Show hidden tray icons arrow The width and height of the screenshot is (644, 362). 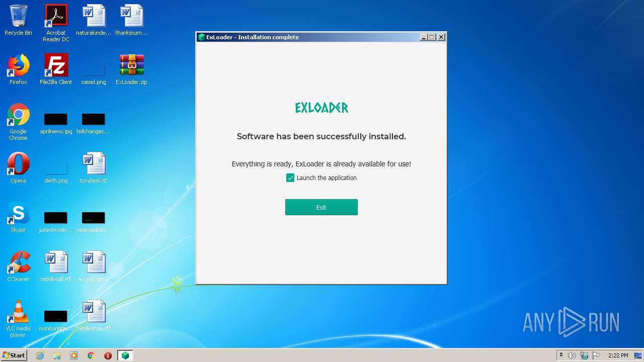click(561, 355)
